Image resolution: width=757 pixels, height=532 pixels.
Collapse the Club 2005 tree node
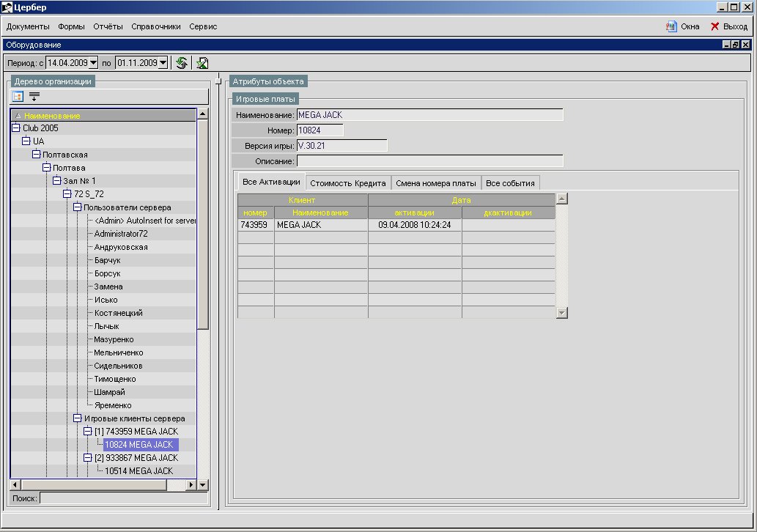(x=16, y=128)
